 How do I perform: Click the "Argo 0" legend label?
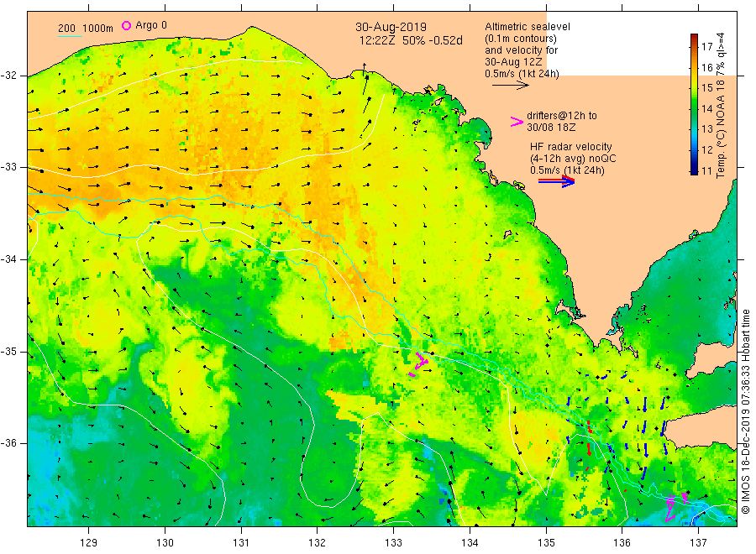(151, 25)
